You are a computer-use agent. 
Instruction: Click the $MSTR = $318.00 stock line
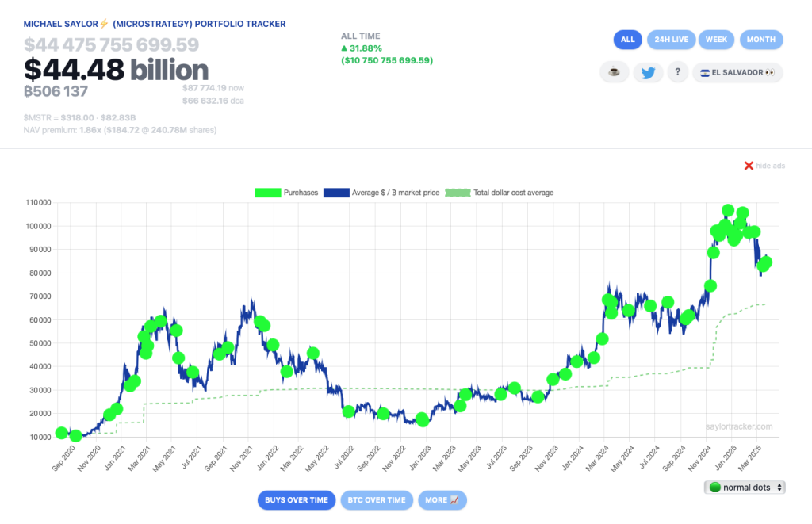(x=80, y=117)
